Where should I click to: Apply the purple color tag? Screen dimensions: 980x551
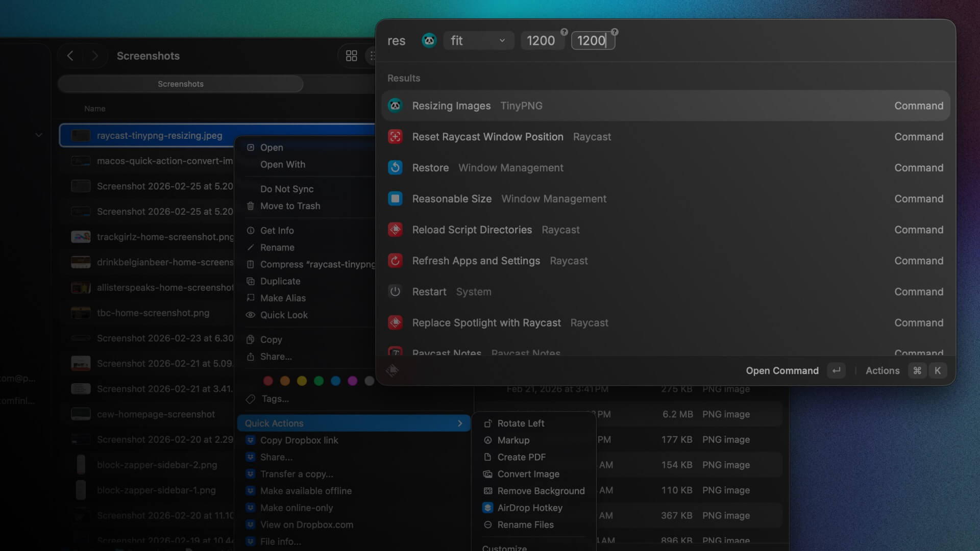click(x=353, y=381)
